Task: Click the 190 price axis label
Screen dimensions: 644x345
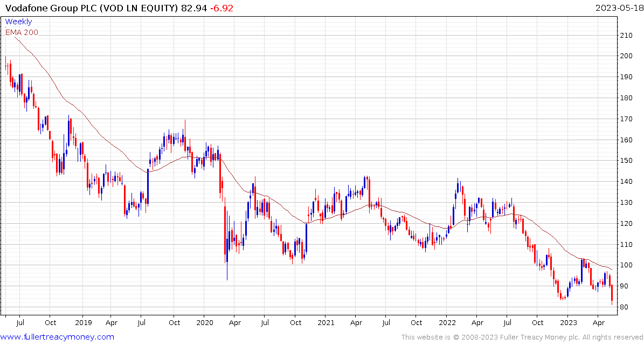Action: [x=626, y=77]
